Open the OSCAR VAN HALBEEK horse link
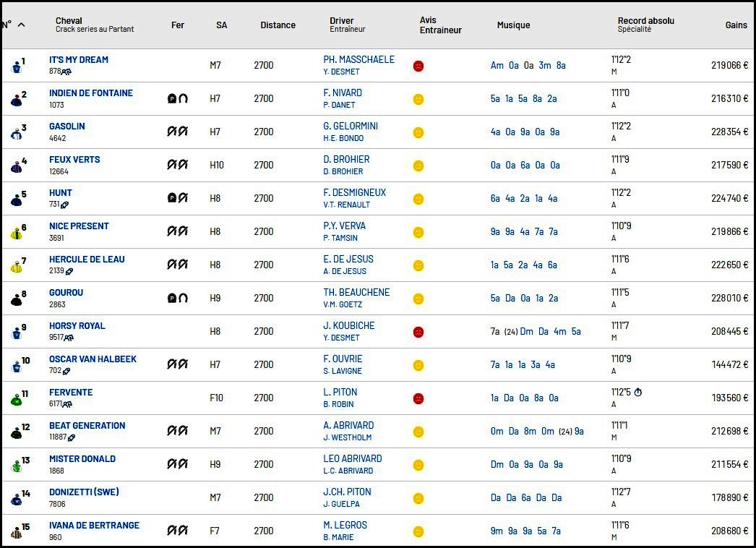This screenshot has width=756, height=548. pos(93,359)
